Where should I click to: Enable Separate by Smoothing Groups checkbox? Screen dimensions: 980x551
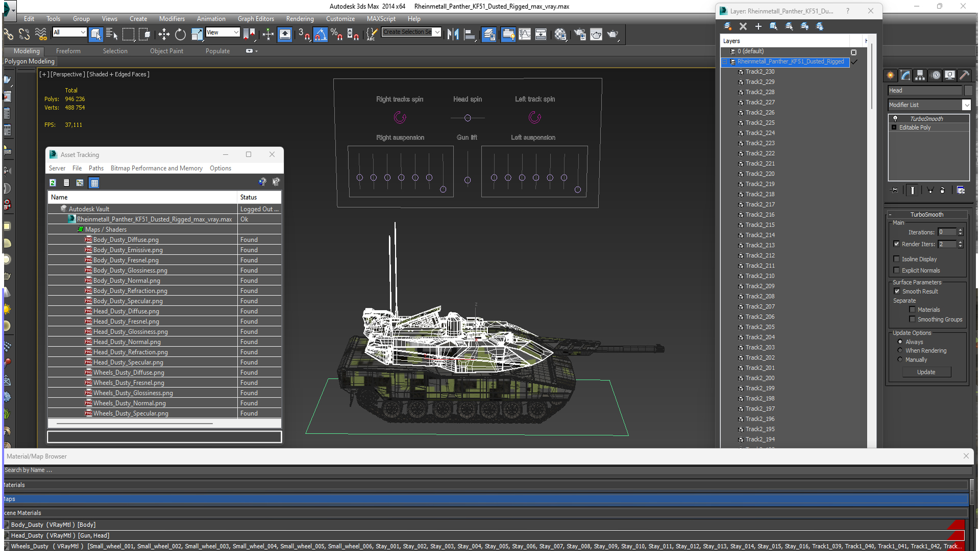click(912, 319)
